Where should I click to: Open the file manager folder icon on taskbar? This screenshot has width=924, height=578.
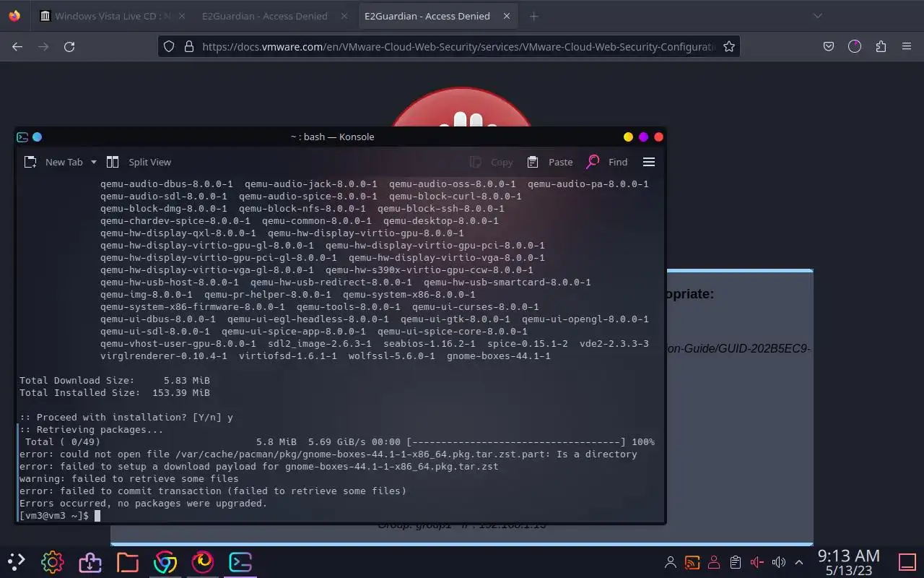click(127, 561)
